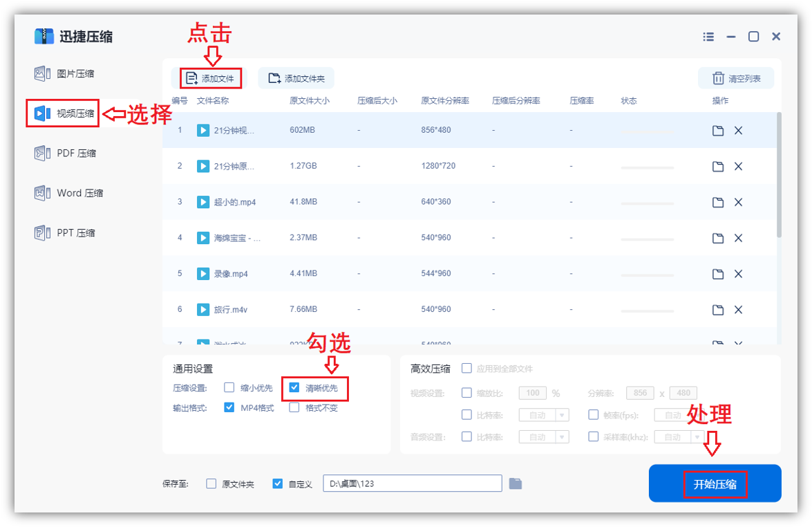Click the 清空列表 button
812x527 pixels.
(x=736, y=79)
